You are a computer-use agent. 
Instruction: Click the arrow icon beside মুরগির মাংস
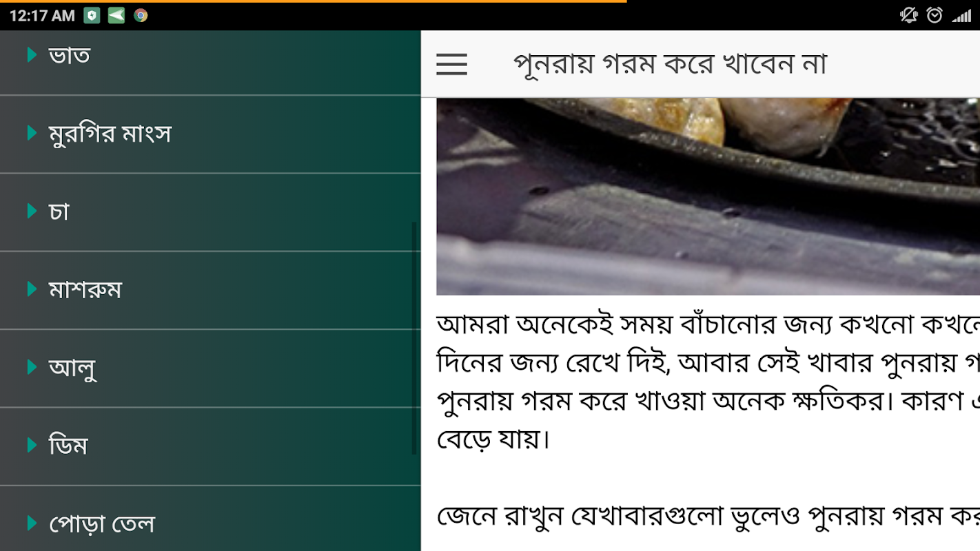pyautogui.click(x=32, y=132)
